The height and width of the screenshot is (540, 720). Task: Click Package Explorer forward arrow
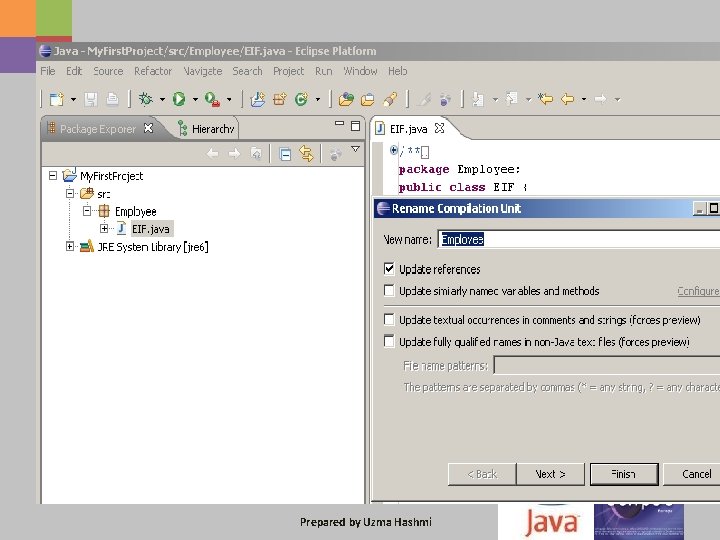click(234, 154)
